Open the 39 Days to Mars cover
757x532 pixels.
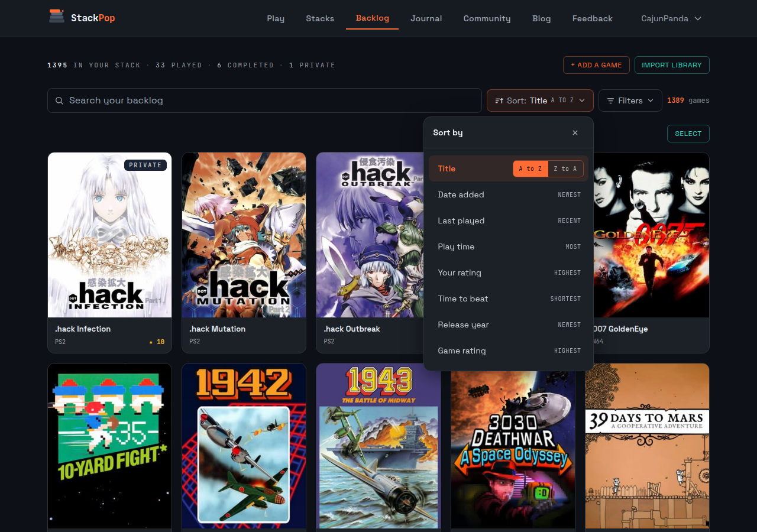pos(647,446)
